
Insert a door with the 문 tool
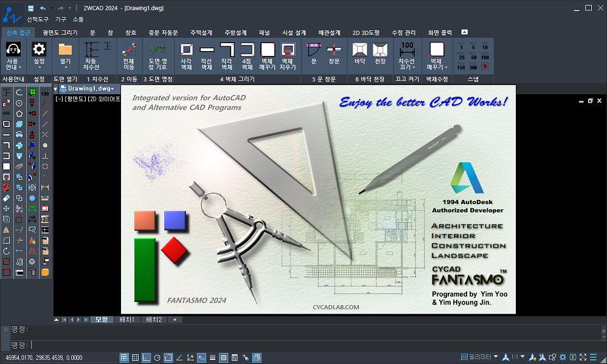314,53
